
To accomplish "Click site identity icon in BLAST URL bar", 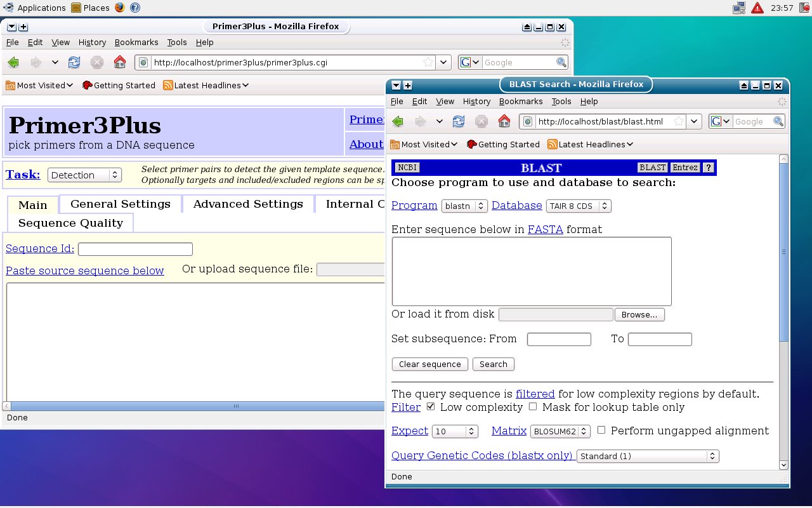I will (x=527, y=121).
